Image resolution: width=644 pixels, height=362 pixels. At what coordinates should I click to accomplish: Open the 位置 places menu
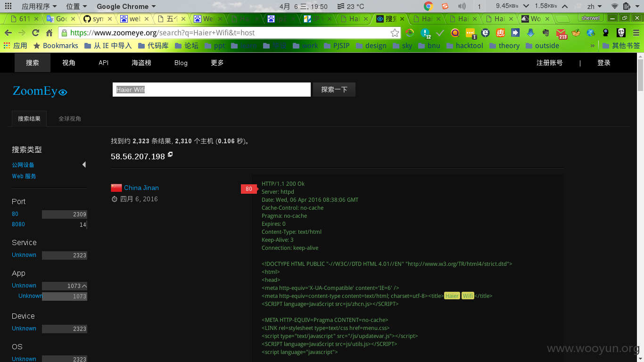(x=76, y=6)
